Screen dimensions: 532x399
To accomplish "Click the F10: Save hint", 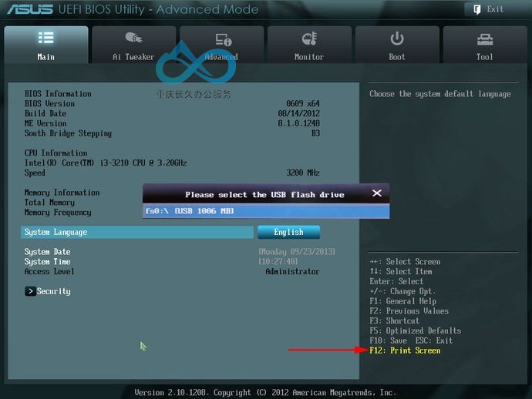I will point(389,340).
